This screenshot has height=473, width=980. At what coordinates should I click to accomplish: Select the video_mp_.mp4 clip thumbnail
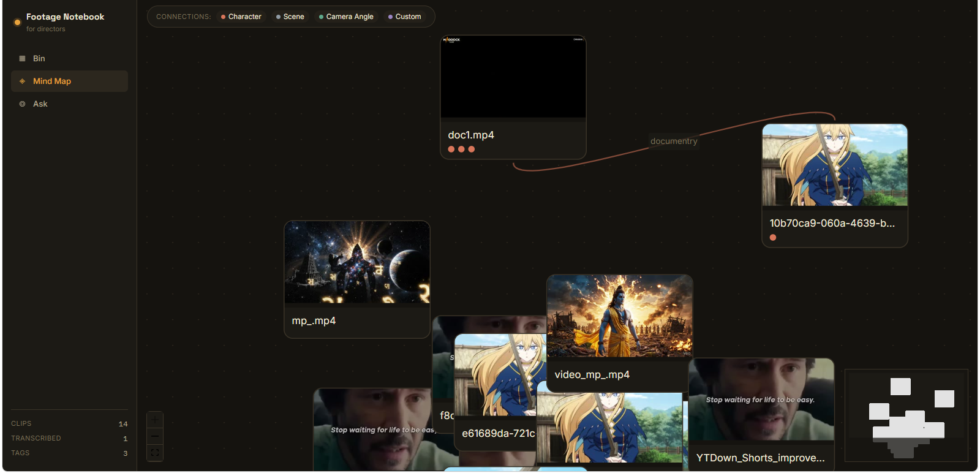[x=620, y=316]
